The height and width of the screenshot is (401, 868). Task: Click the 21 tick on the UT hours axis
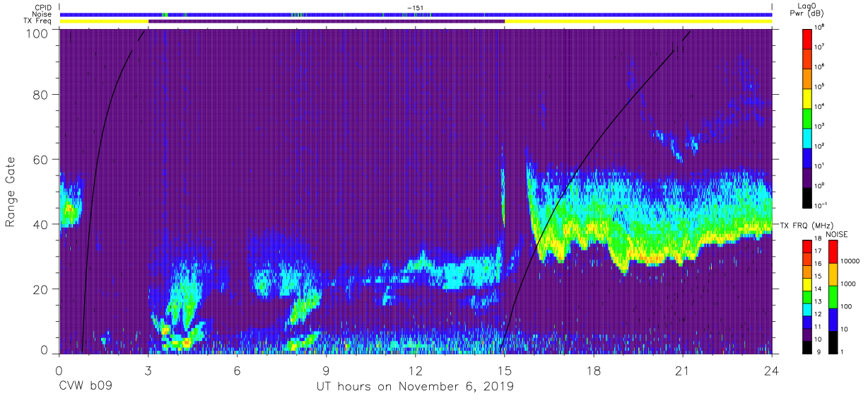pyautogui.click(x=683, y=370)
